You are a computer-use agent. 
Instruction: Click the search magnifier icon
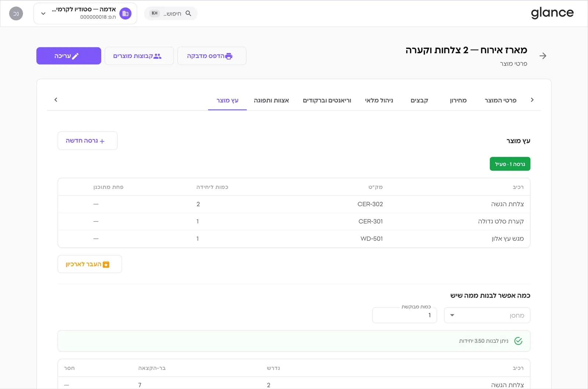189,13
